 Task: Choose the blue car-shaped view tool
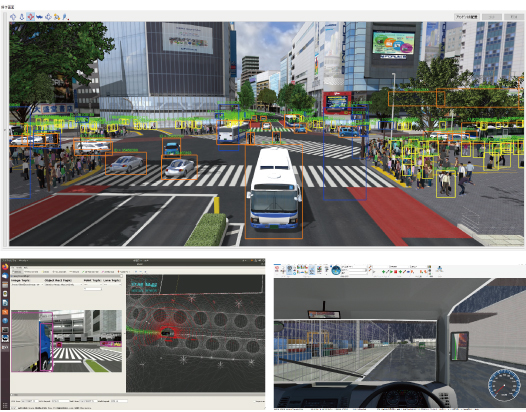click(40, 17)
